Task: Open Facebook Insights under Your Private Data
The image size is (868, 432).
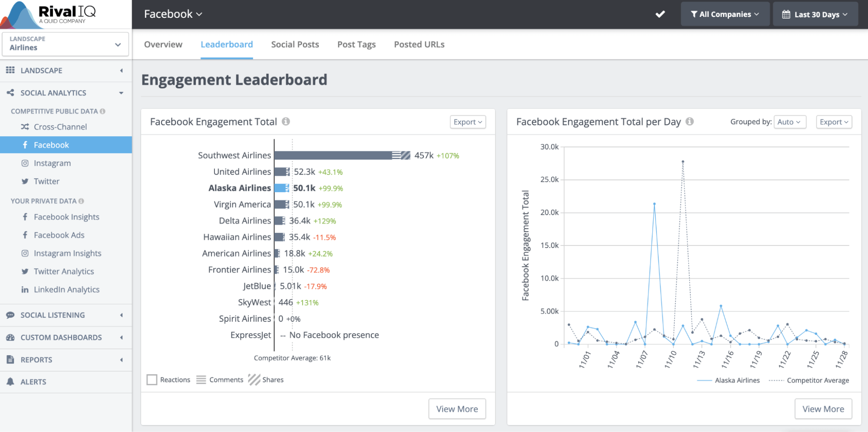Action: (x=66, y=217)
